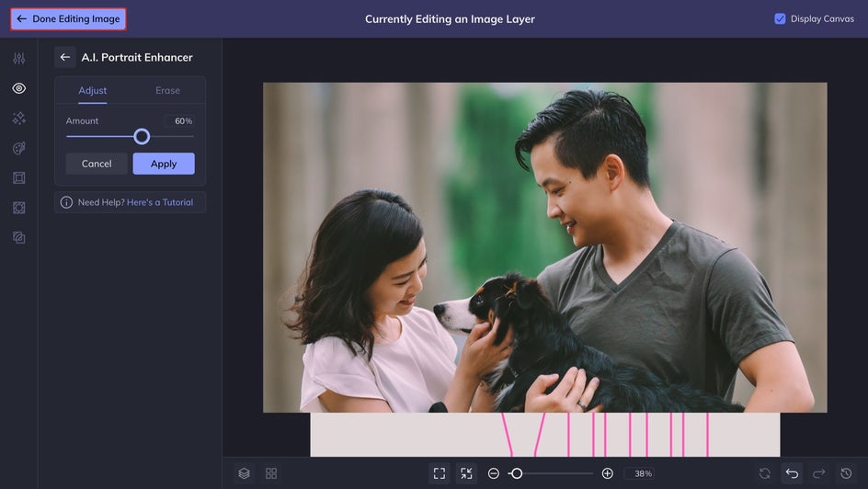
Task: Cancel the portrait enhancer effect
Action: (x=97, y=164)
